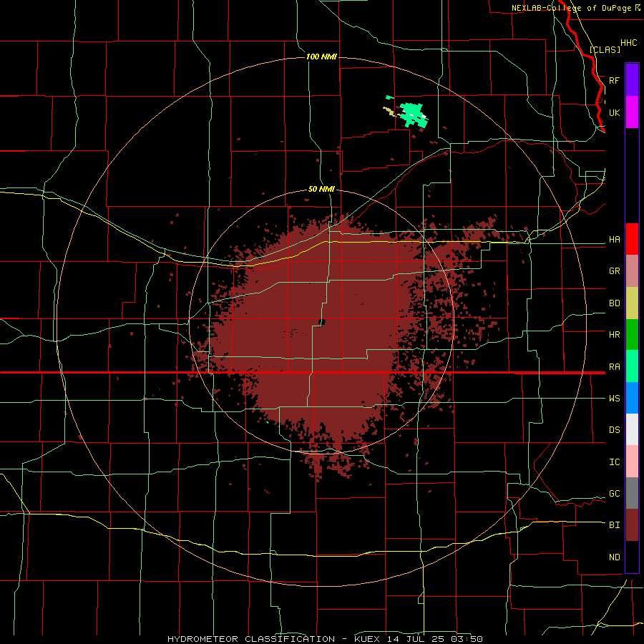The height and width of the screenshot is (644, 644).
Task: Click the [CLAS] units label
Action: 605,49
